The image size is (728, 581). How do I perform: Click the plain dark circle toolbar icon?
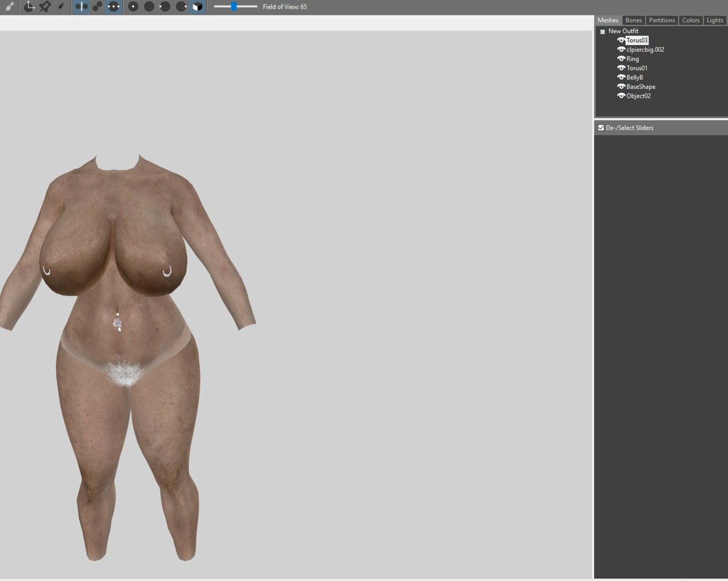coord(149,6)
